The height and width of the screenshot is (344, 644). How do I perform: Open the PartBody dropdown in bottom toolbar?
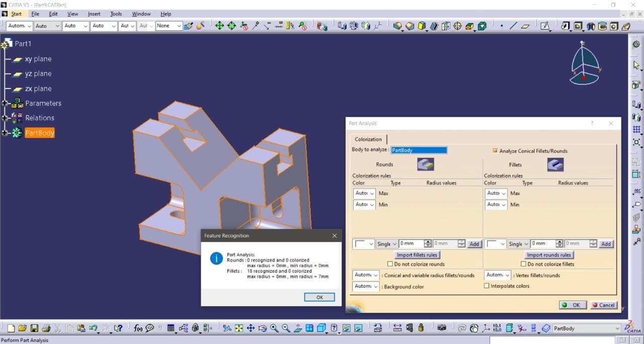[x=587, y=328]
